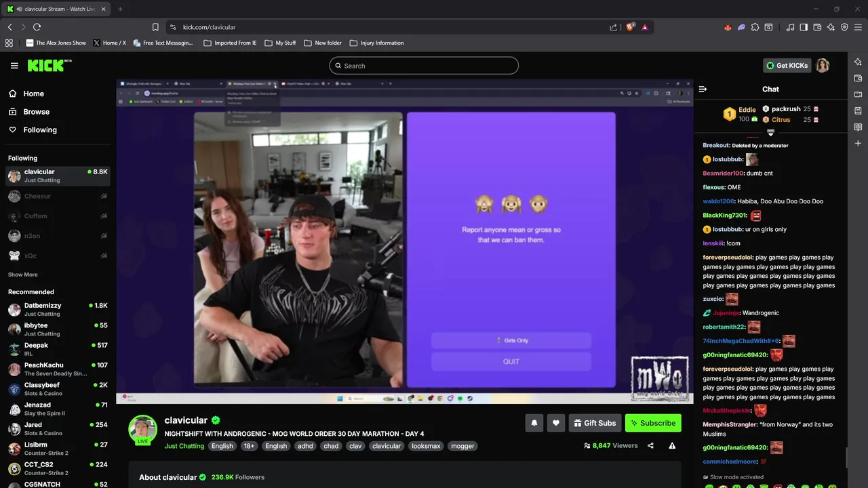Click the Kick search field
Image resolution: width=868 pixels, height=488 pixels.
[424, 66]
